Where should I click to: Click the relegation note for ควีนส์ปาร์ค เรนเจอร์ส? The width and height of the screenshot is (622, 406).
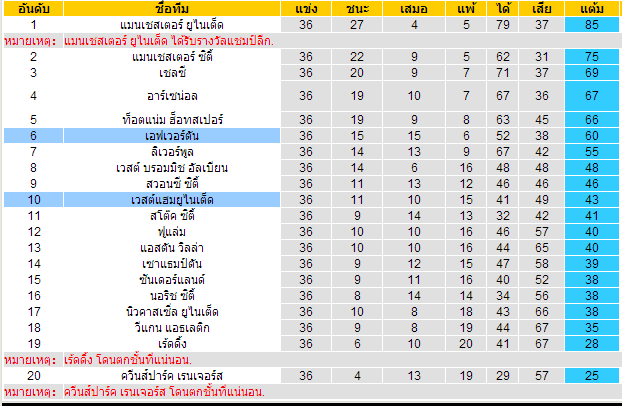[x=164, y=392]
